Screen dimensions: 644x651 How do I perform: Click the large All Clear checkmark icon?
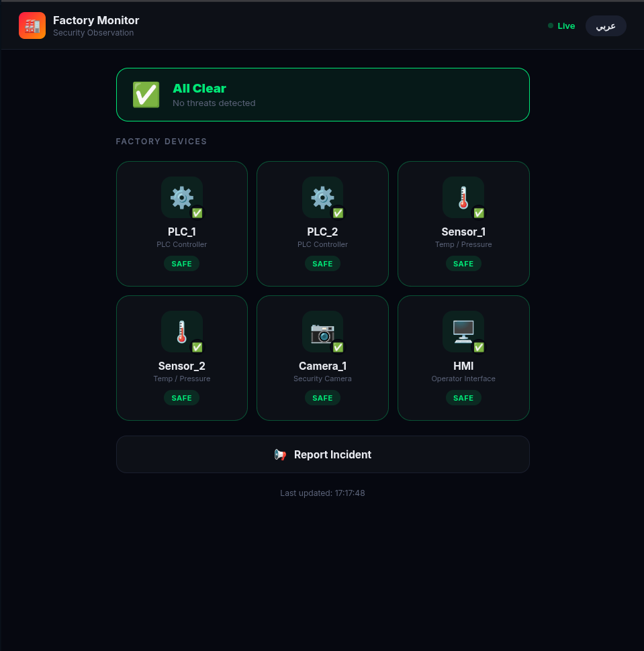click(x=146, y=95)
